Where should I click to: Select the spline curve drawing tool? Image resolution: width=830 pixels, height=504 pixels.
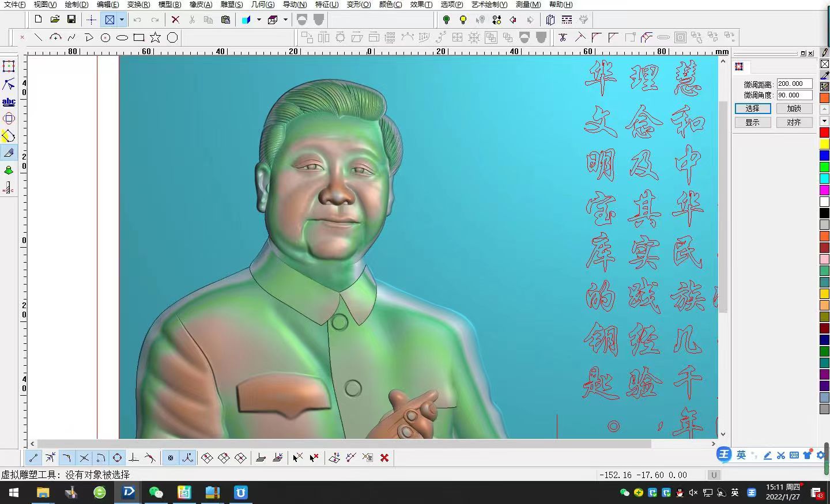[x=71, y=37]
